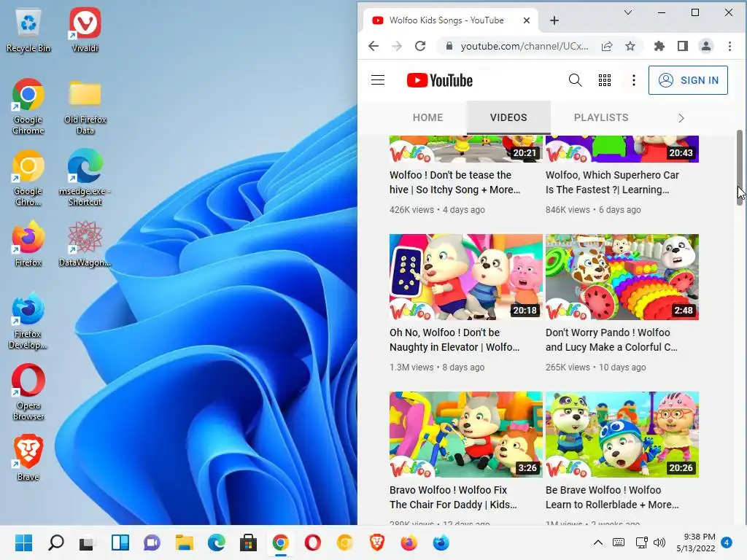Image resolution: width=747 pixels, height=560 pixels.
Task: Open 'Don't be tease the hive' video title
Action: [454, 182]
